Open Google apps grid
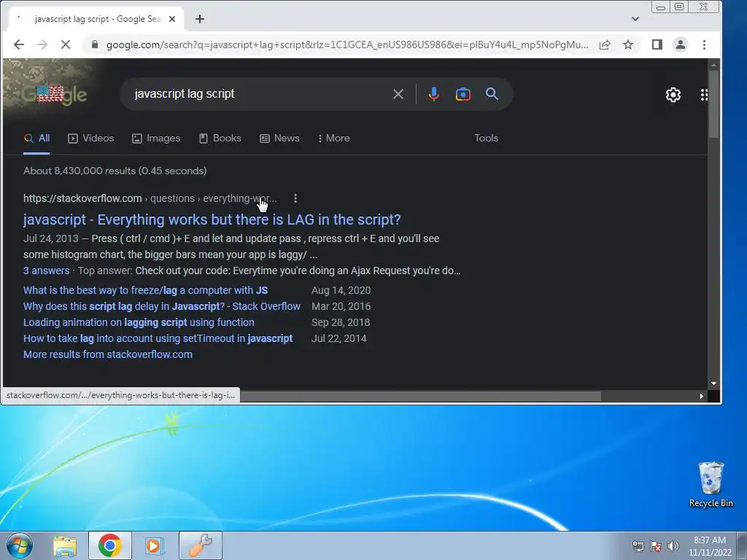This screenshot has width=747, height=560. pyautogui.click(x=704, y=95)
